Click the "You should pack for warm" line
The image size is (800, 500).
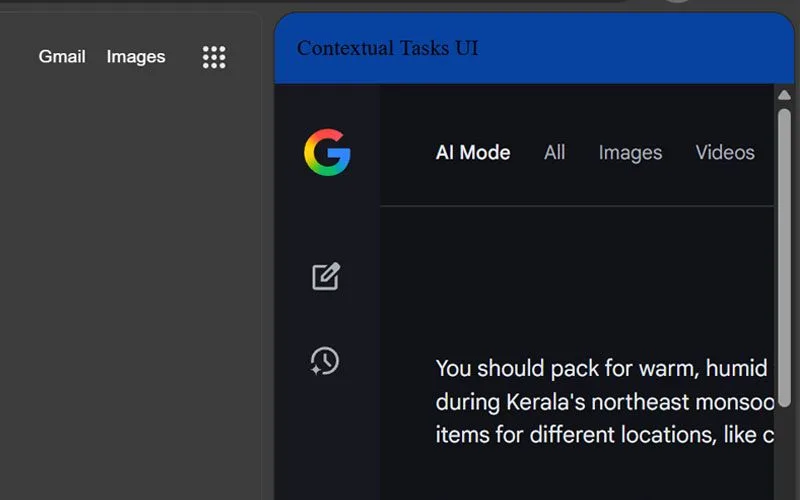pos(600,368)
